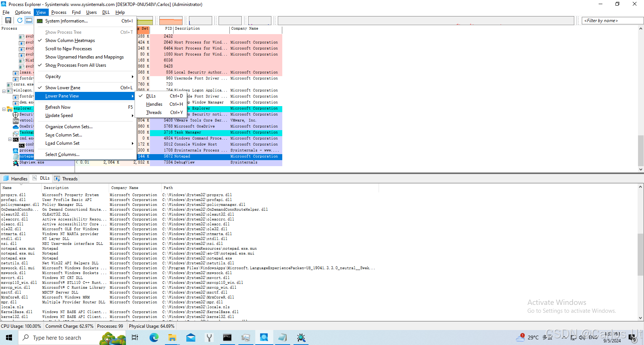
Task: Click the csrss.exe process icon
Action: (10, 85)
